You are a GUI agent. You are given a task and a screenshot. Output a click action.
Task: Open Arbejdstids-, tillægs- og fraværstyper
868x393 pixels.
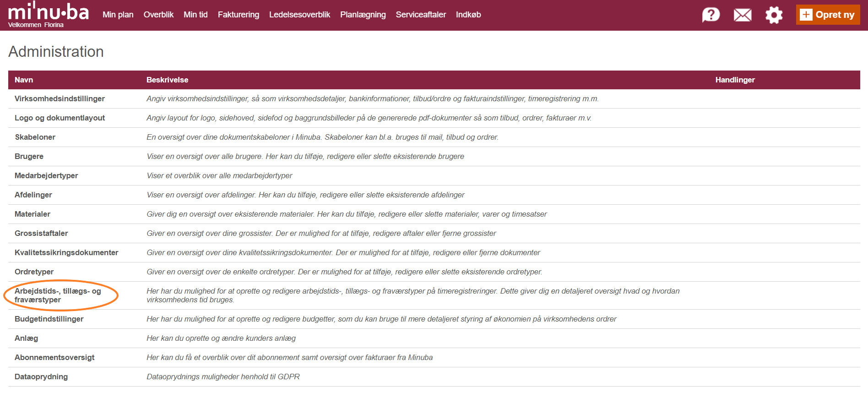coord(58,295)
